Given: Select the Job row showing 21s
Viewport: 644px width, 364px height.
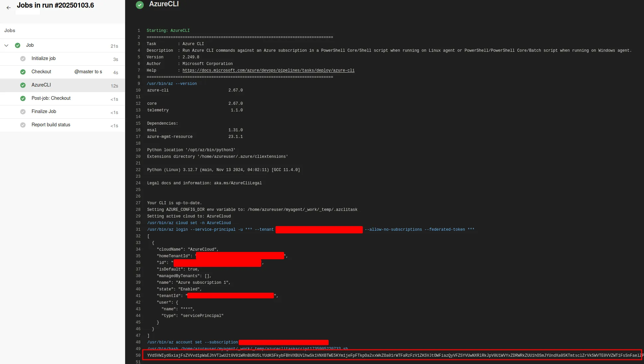Looking at the screenshot, I should tap(62, 45).
